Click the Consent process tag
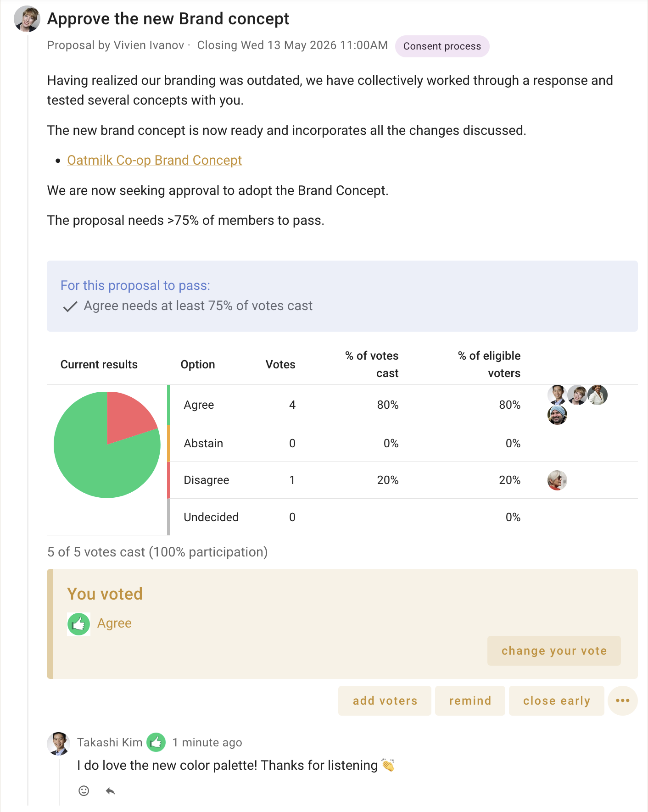The width and height of the screenshot is (648, 812). [442, 46]
